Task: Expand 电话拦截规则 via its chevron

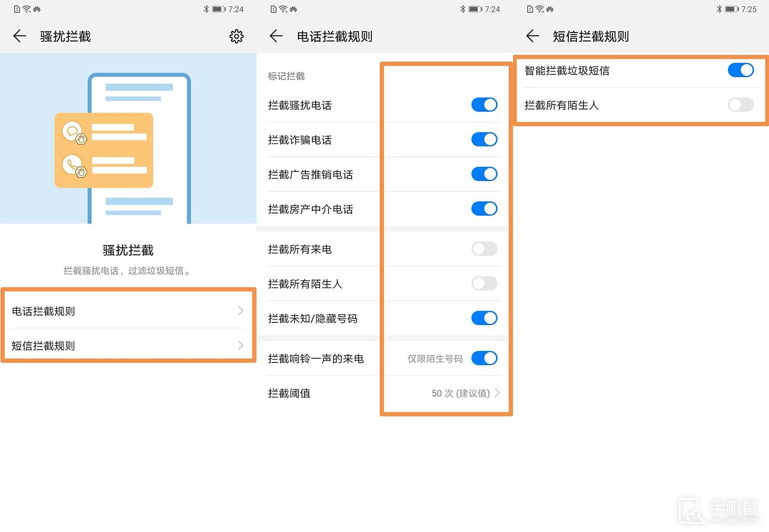Action: tap(240, 311)
